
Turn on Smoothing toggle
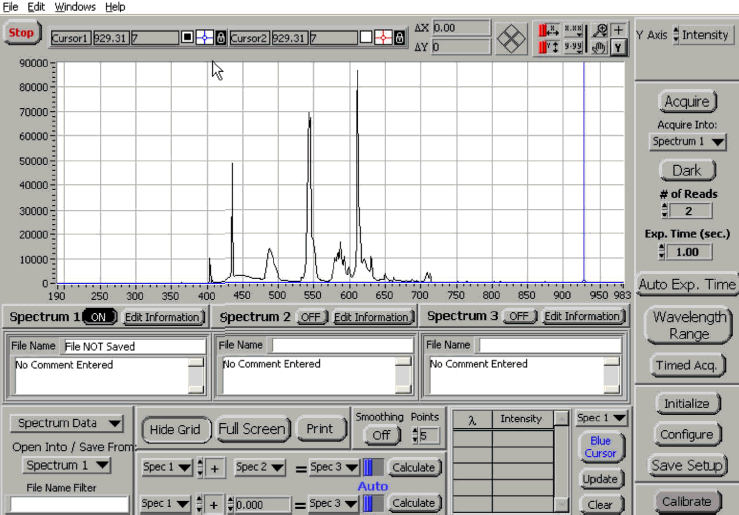pos(381,435)
